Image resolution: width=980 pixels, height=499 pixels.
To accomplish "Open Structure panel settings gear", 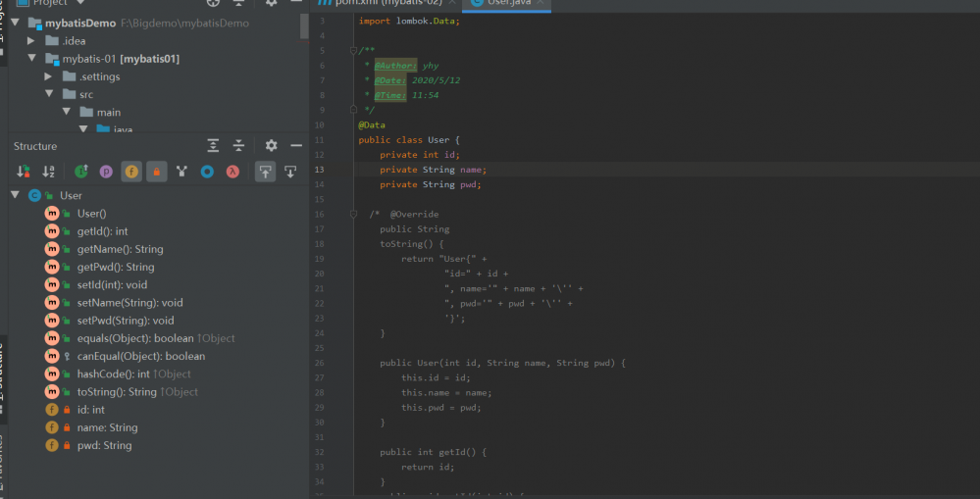I will pos(272,146).
